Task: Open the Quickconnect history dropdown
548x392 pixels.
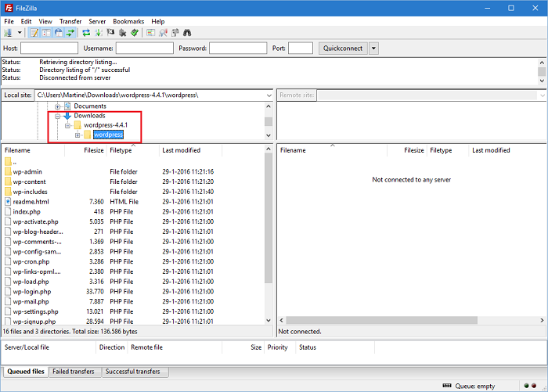Action: (373, 49)
